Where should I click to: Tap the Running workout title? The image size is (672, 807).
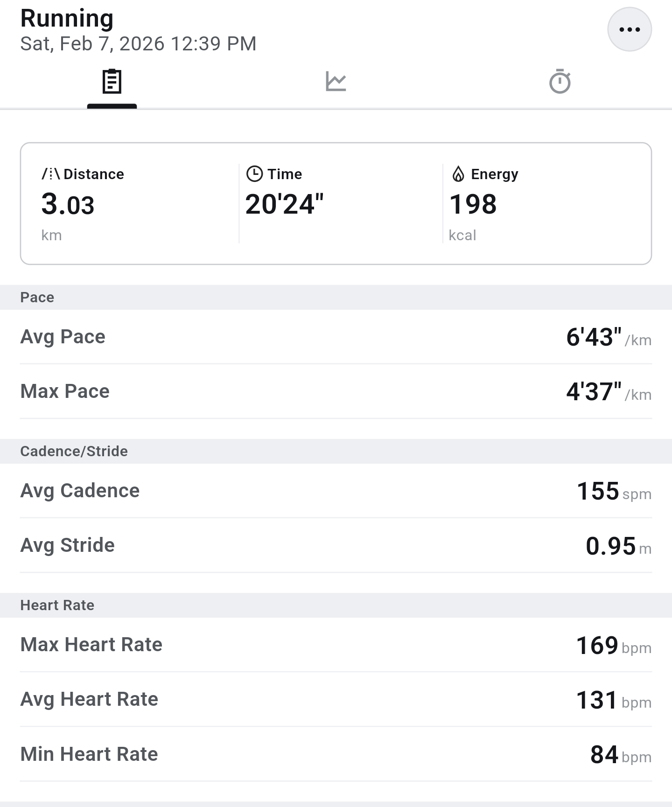67,19
